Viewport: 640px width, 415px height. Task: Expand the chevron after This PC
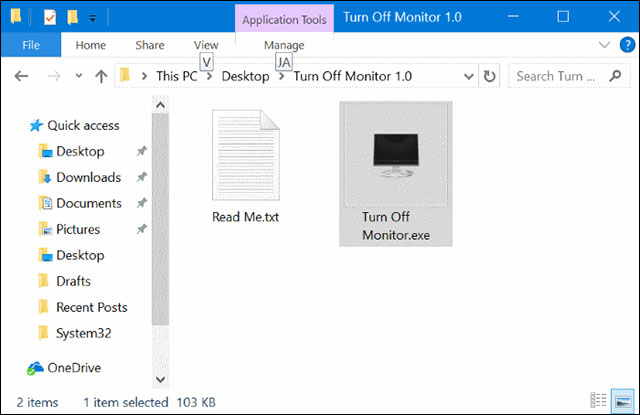click(x=209, y=76)
